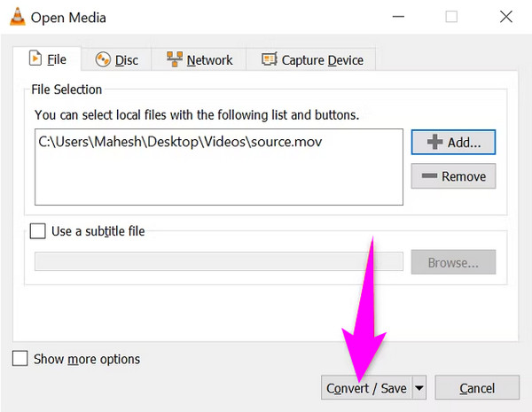Switch to the Network tab

(199, 60)
